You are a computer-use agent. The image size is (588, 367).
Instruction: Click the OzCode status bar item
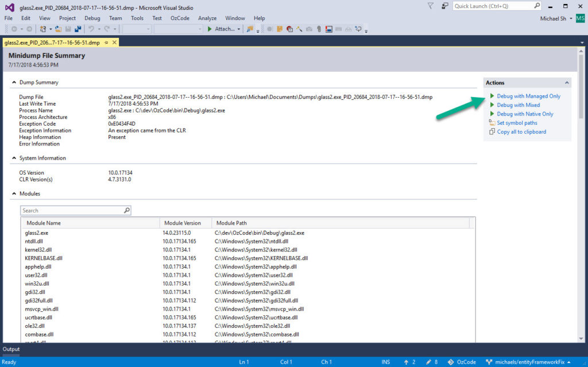coord(462,362)
